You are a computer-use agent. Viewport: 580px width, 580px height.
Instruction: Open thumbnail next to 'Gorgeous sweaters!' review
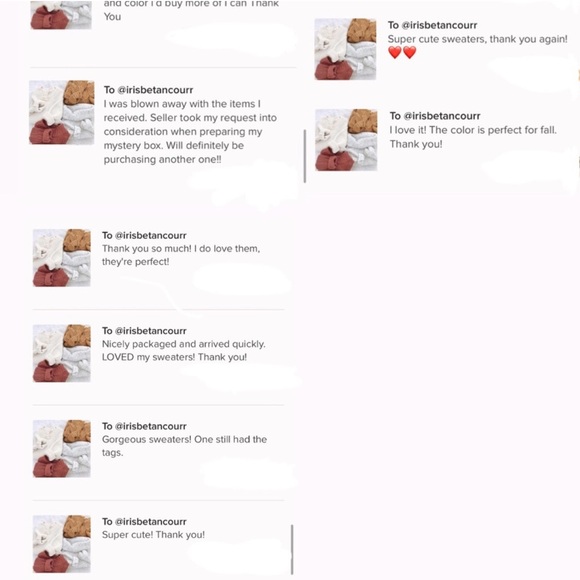click(x=62, y=449)
